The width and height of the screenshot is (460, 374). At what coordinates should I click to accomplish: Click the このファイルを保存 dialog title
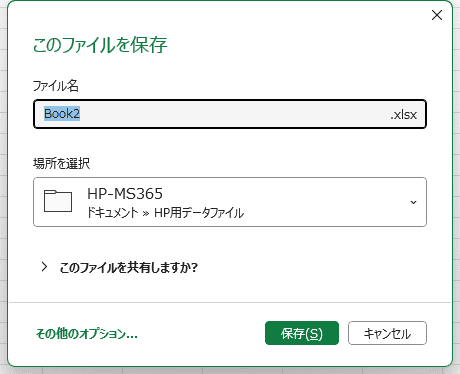coord(100,45)
